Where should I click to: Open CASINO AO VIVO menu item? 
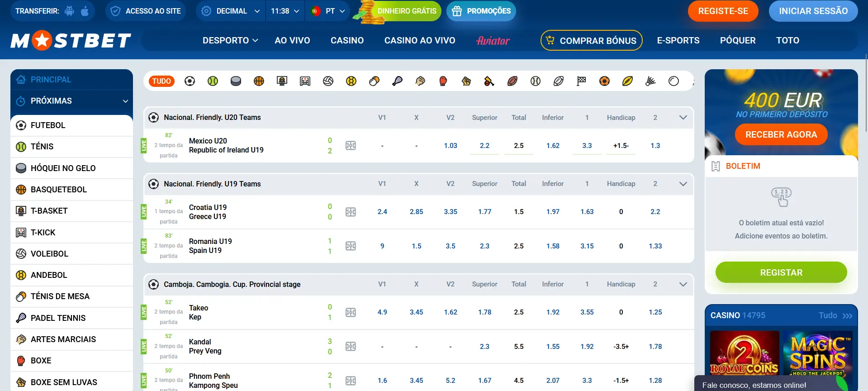(x=420, y=40)
